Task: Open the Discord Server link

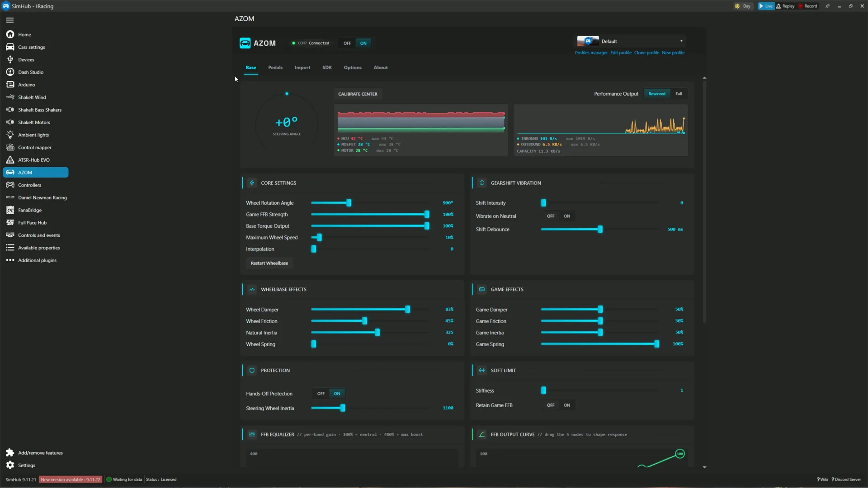Action: 846,480
